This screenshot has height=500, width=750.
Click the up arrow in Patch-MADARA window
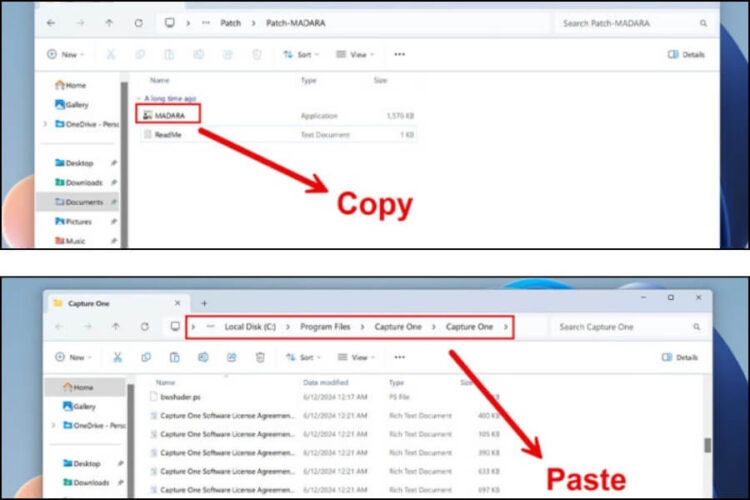click(109, 23)
